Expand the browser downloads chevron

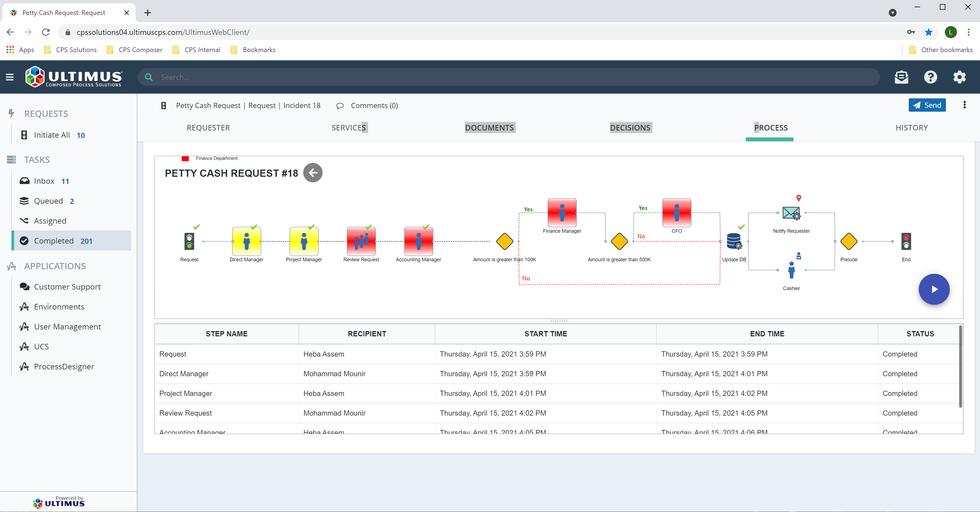(x=892, y=12)
